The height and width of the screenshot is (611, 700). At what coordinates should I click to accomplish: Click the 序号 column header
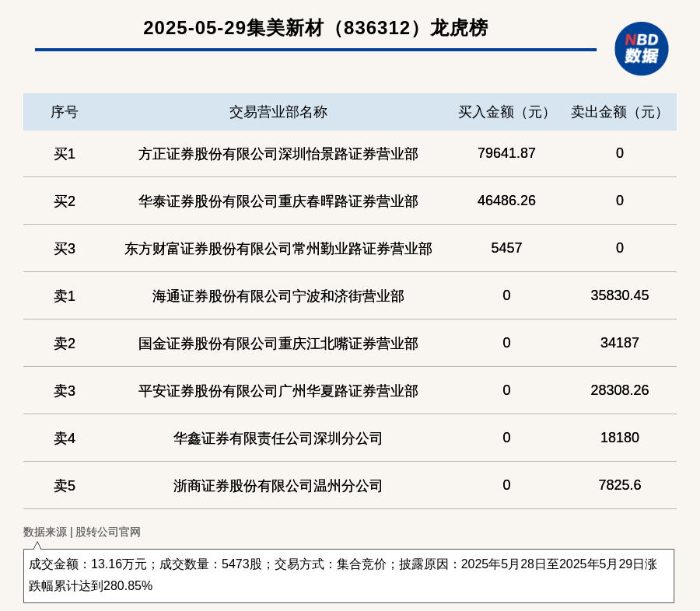(x=65, y=112)
